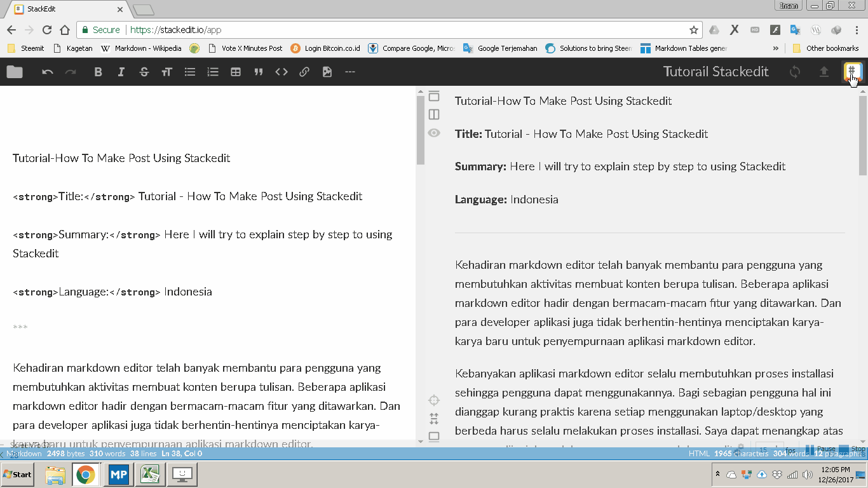This screenshot has height=488, width=868.
Task: Insert a blockquote
Action: coord(259,72)
